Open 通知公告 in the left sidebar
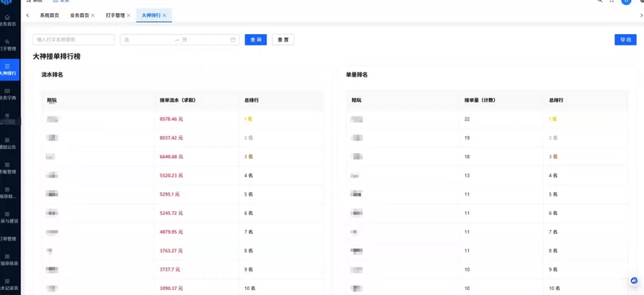Screen dimensions: 644x295 click(x=8, y=143)
